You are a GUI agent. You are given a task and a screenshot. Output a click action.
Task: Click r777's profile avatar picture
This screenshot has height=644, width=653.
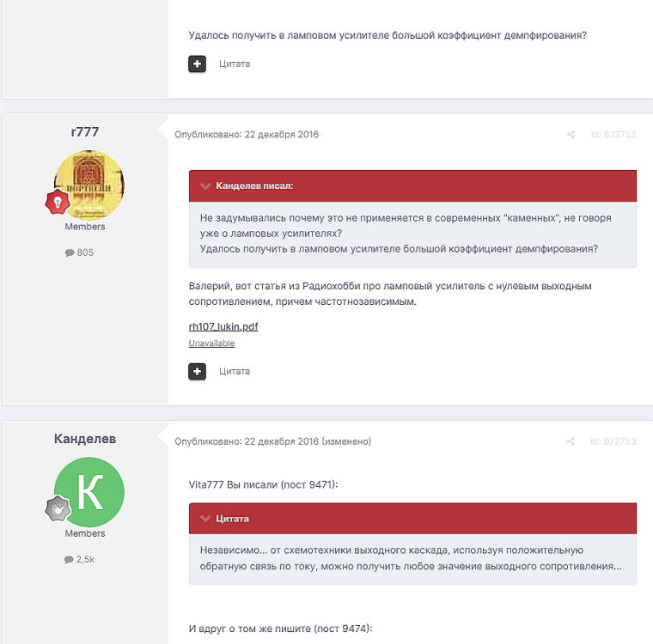89,185
